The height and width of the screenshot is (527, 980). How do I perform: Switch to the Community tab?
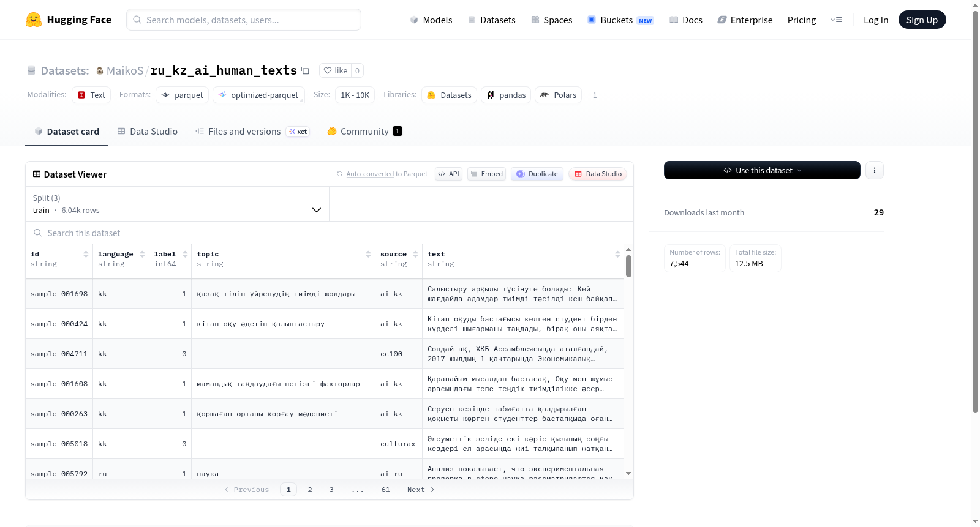pyautogui.click(x=365, y=131)
